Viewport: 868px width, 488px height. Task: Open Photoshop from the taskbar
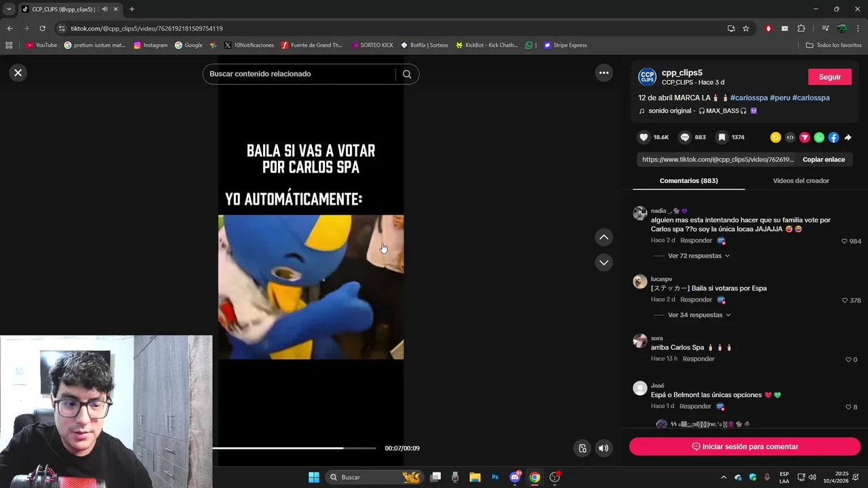495,477
